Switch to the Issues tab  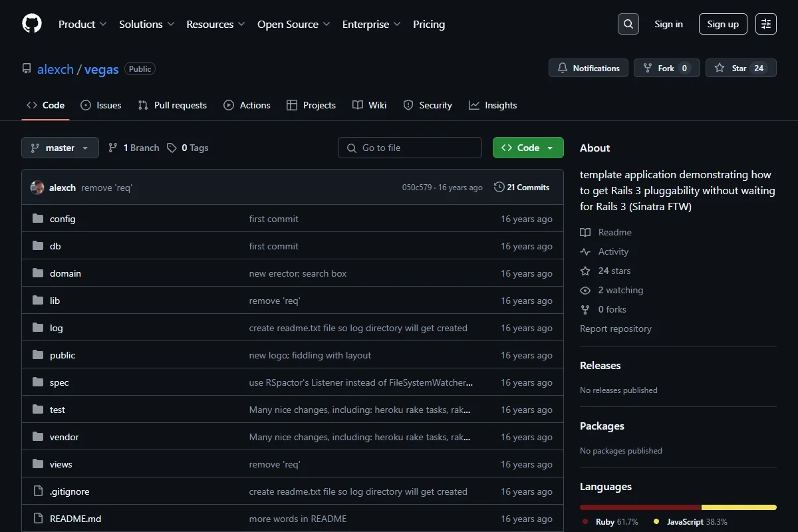[x=101, y=105]
